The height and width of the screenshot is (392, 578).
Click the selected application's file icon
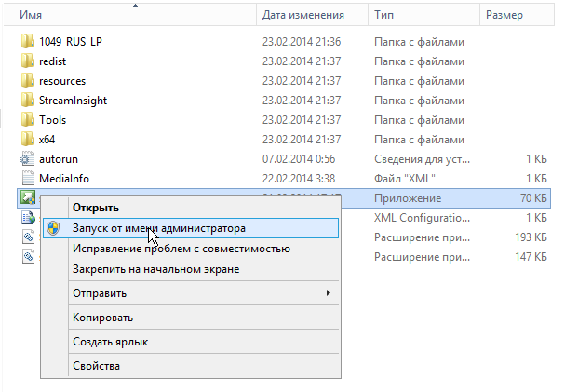27,197
